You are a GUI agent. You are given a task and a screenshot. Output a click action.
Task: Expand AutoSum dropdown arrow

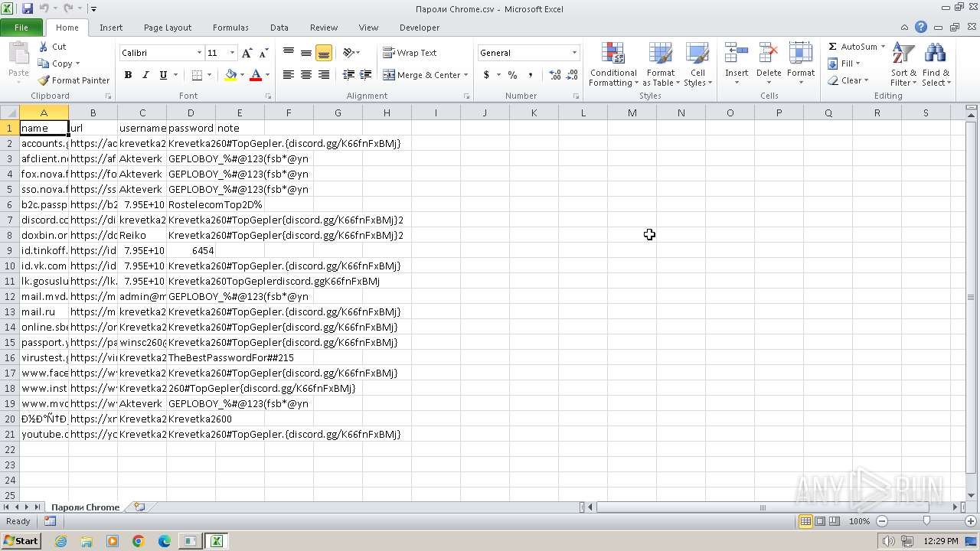(x=883, y=47)
